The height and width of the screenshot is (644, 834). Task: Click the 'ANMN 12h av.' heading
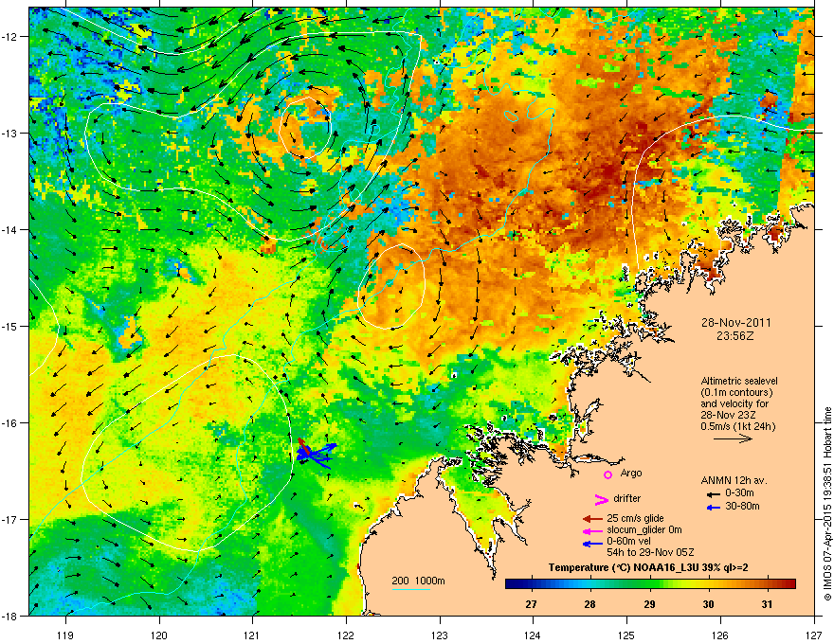734,480
